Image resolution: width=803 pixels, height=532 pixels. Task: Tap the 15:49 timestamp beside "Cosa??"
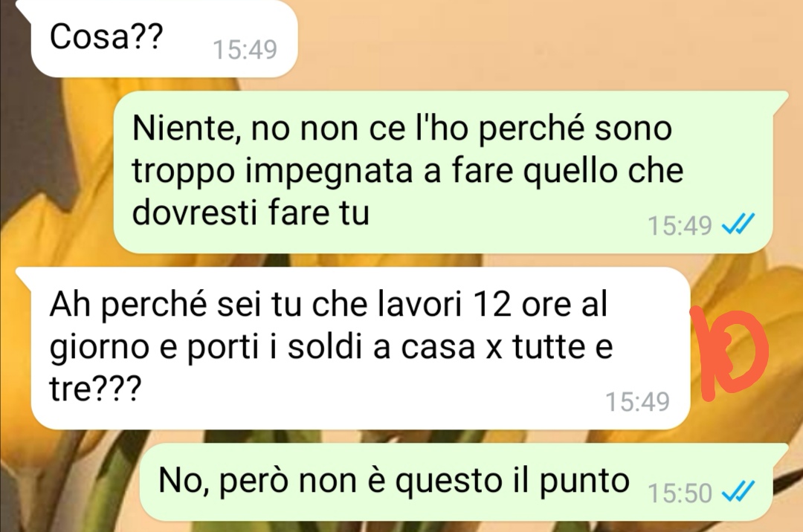[245, 50]
